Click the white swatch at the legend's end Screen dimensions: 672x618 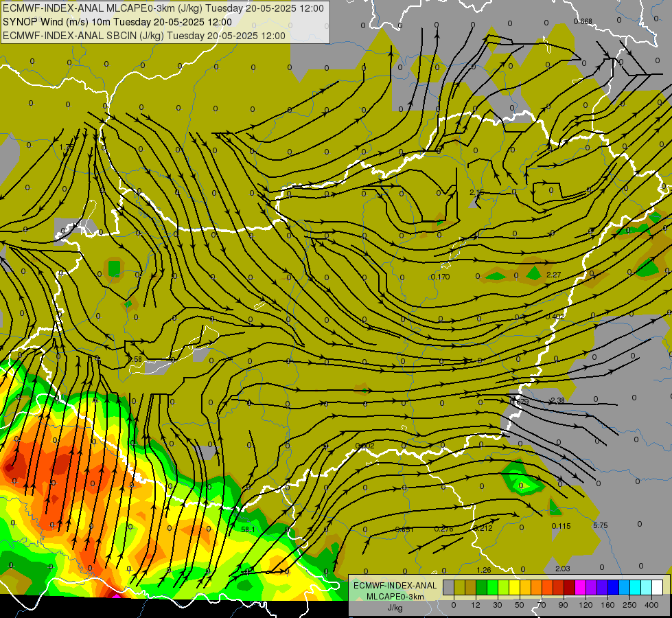(658, 587)
